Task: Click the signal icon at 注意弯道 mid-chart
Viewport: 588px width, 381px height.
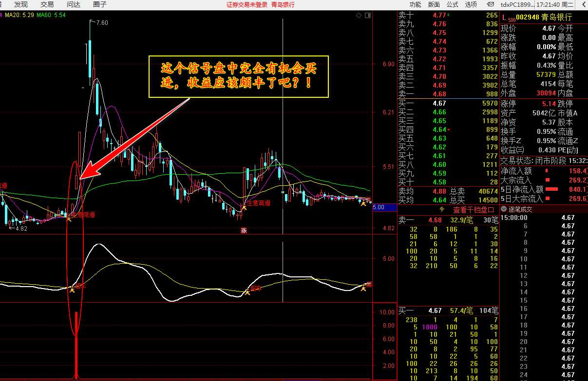Action: click(x=243, y=208)
